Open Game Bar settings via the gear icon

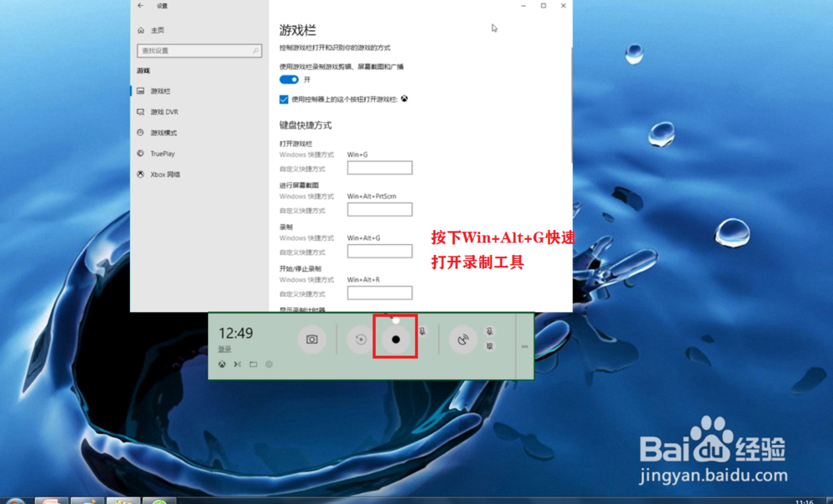click(268, 364)
